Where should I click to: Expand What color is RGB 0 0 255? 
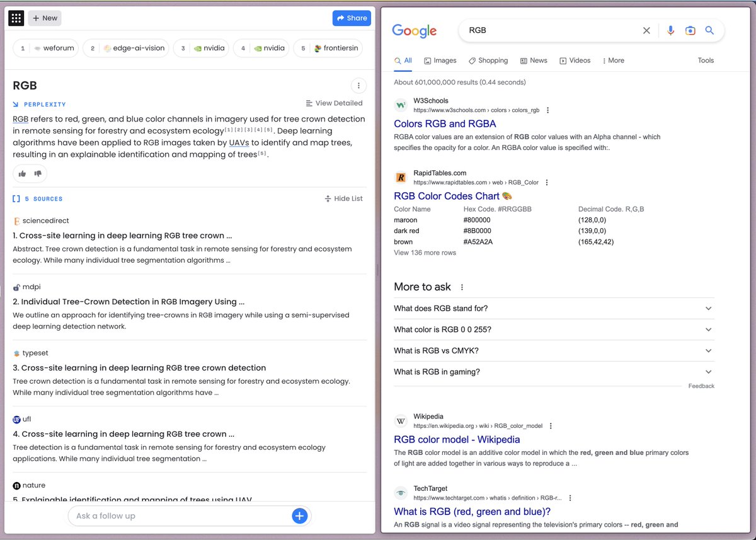[x=554, y=330]
